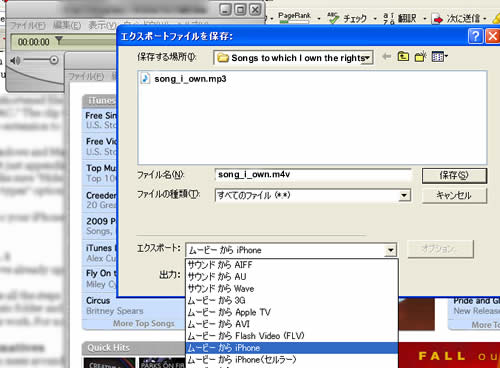Choose サウンド から AIFF in the export list
500x368 pixels.
click(292, 265)
